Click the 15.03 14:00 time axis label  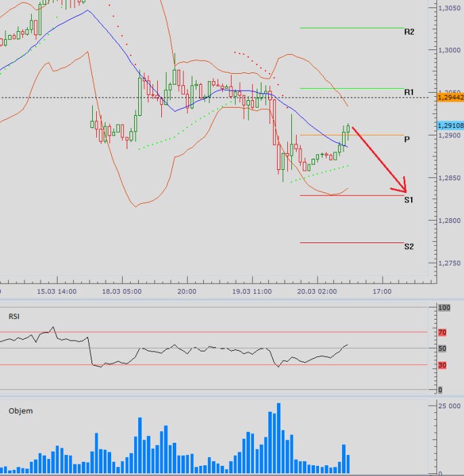57,292
